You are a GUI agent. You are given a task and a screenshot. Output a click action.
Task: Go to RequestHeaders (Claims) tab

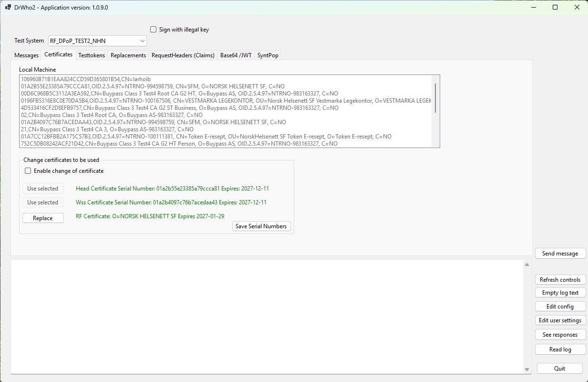coord(183,55)
